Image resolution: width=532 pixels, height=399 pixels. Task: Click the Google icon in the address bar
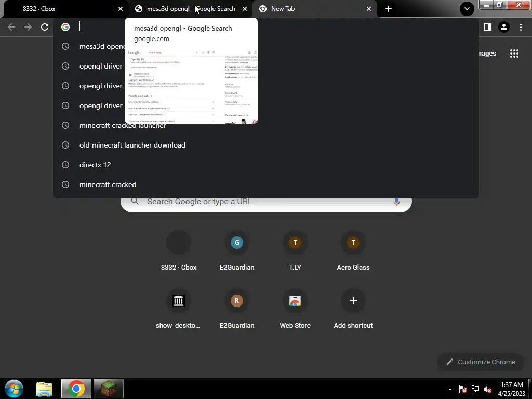[x=65, y=27]
